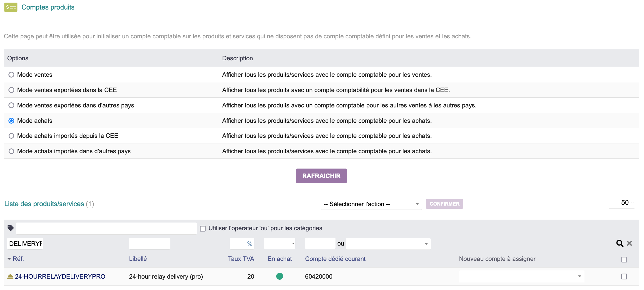Open the Sélectionner l'action dropdown
644x290 pixels.
pos(370,204)
